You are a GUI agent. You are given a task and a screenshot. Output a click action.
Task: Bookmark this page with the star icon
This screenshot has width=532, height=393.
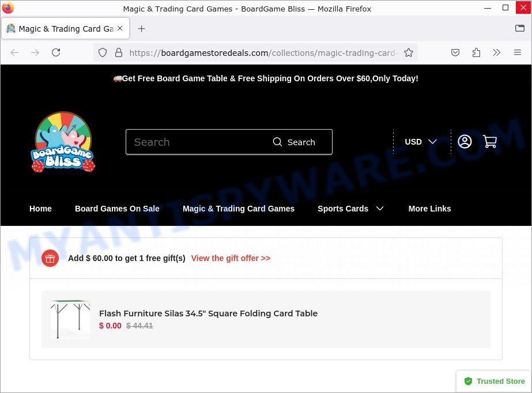click(409, 52)
